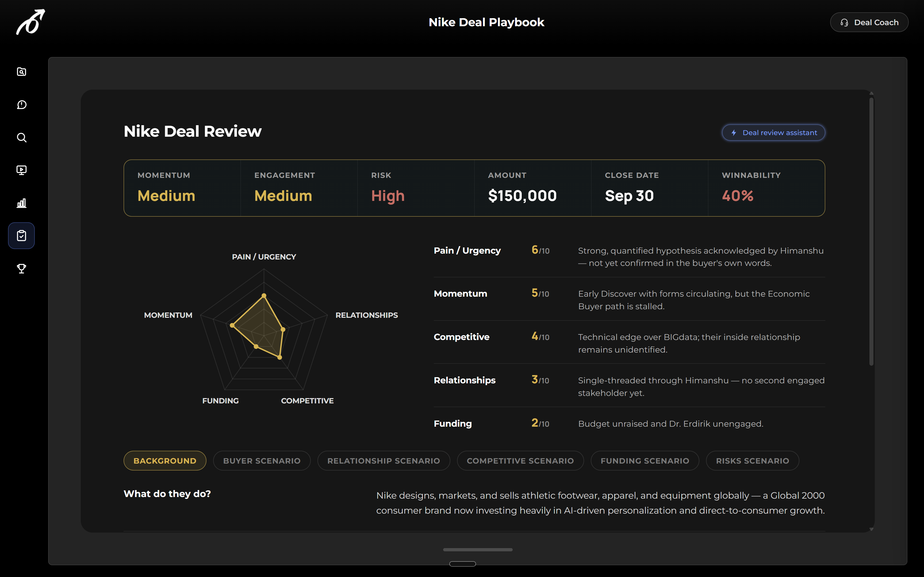
Task: Click the 'COMPETITIVE' radar chart label
Action: click(307, 401)
